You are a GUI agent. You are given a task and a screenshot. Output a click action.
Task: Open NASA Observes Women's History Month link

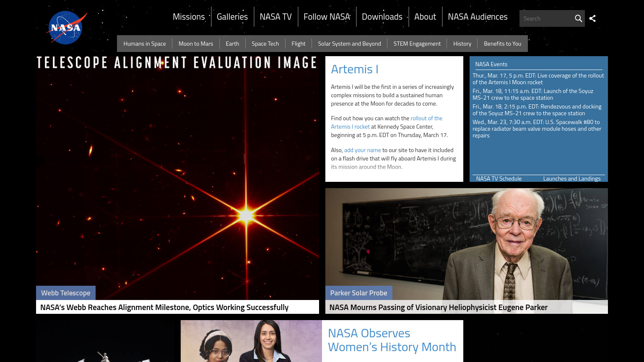click(x=392, y=340)
